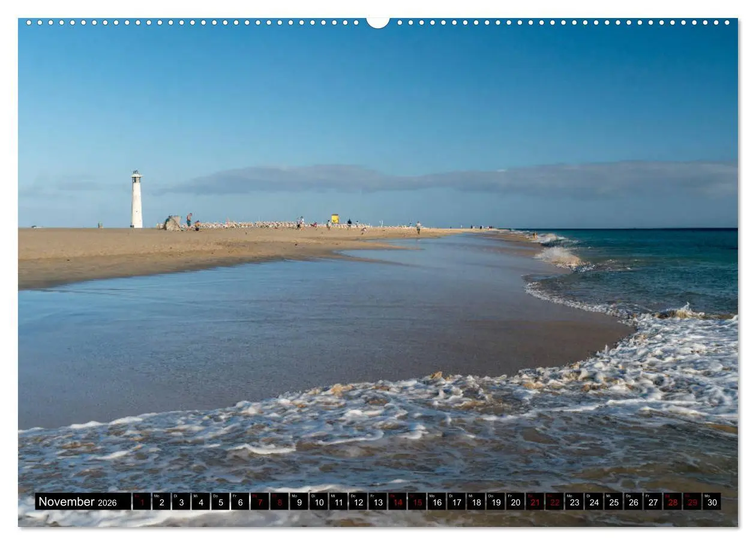
Task: Select day 17 (Di) in the calendar strip
Action: click(x=456, y=502)
